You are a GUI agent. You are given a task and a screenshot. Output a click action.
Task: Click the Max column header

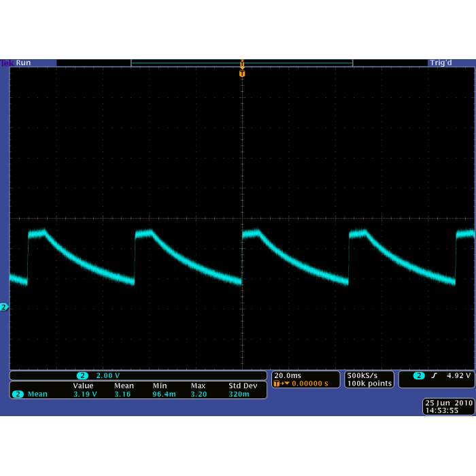coord(198,386)
